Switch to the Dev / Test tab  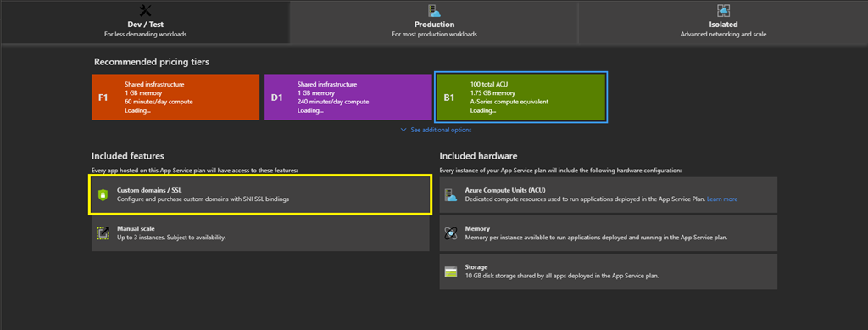(145, 22)
